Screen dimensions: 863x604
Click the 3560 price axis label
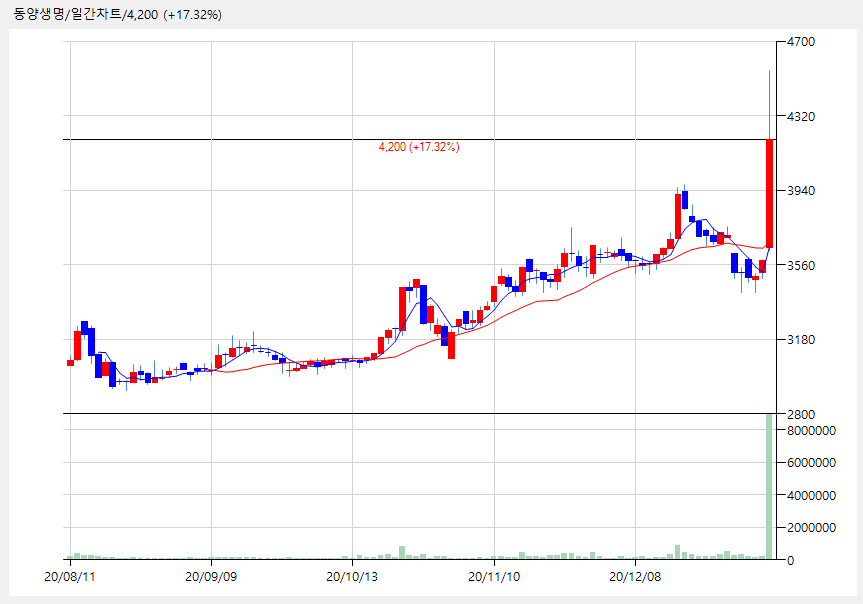pos(801,265)
